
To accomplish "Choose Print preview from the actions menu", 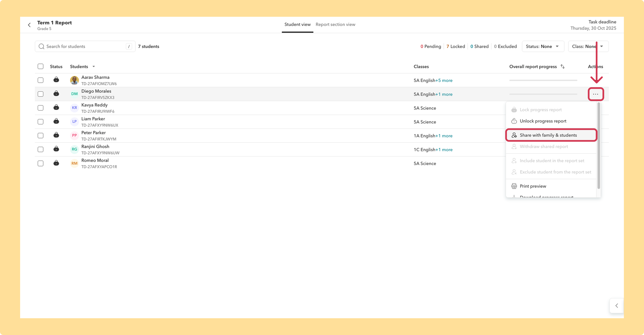I will [551, 186].
